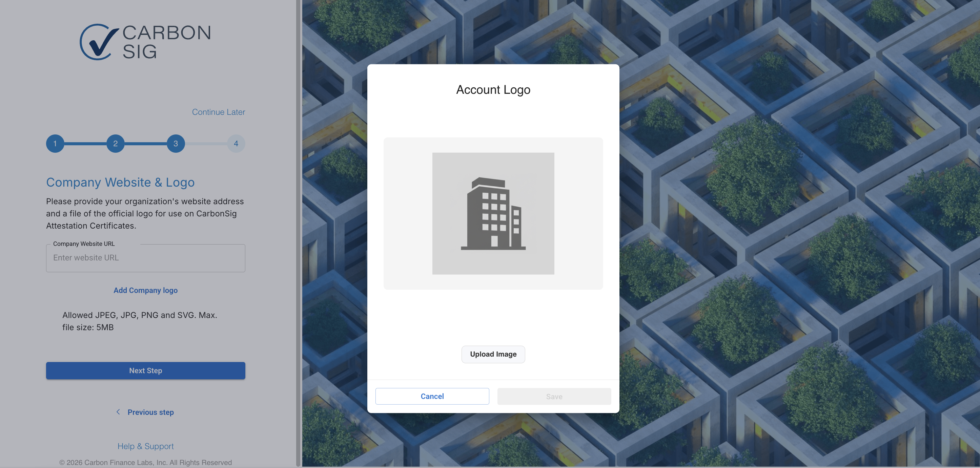This screenshot has width=980, height=468.
Task: Cancel the Account Logo dialog
Action: (x=432, y=396)
